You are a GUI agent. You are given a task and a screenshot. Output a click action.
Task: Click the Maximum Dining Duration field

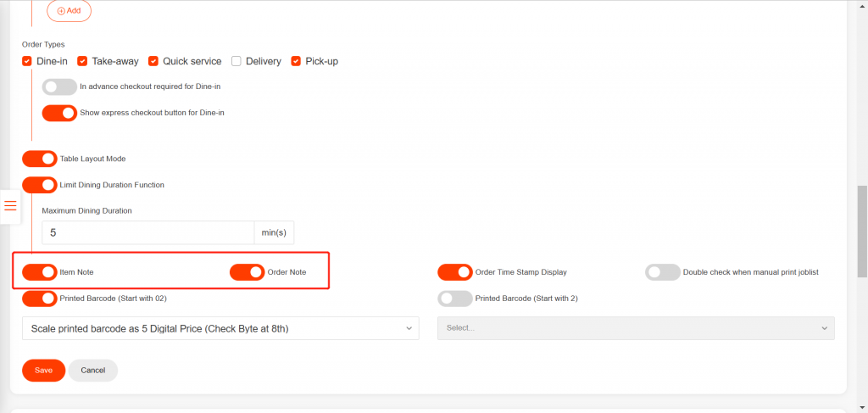coord(147,232)
